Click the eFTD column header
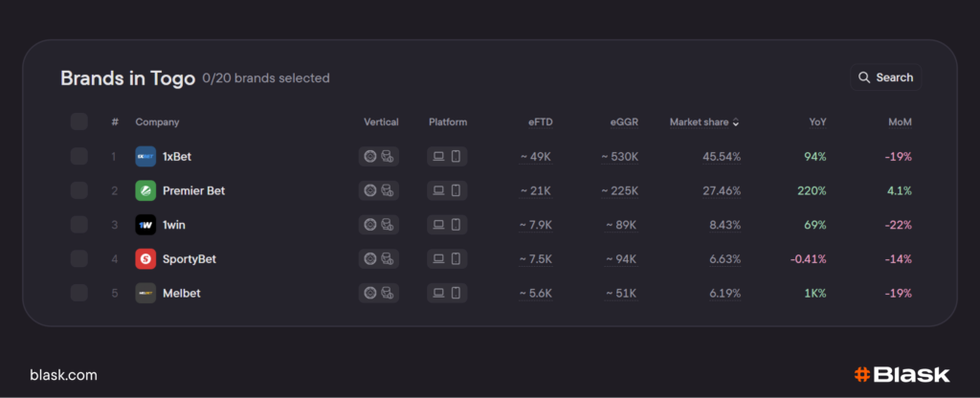Image resolution: width=980 pixels, height=398 pixels. pos(540,122)
